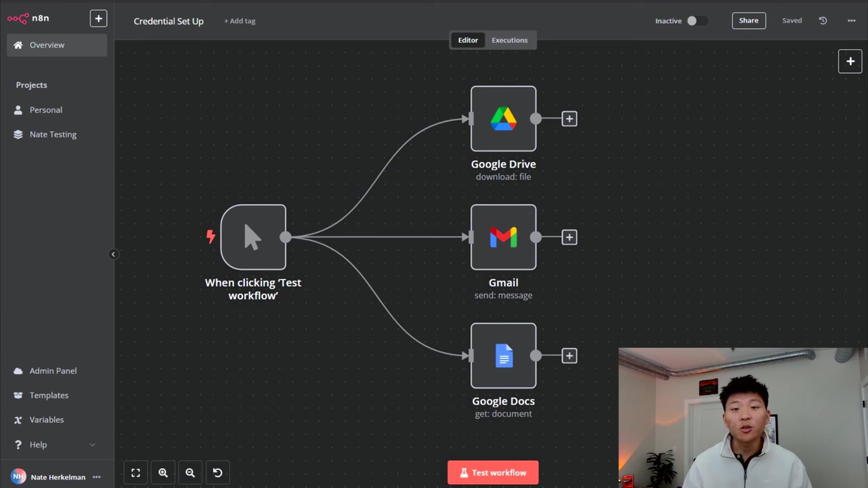
Task: Add a node after Gmail
Action: tap(569, 238)
